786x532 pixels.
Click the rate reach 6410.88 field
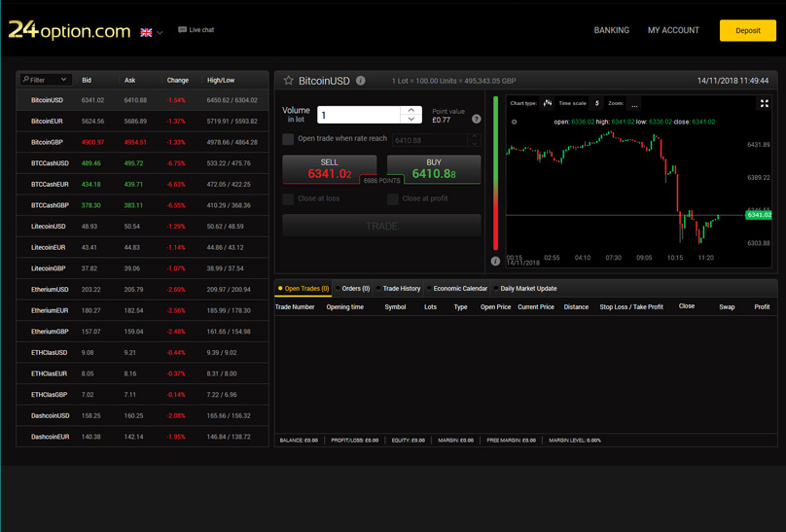point(430,140)
